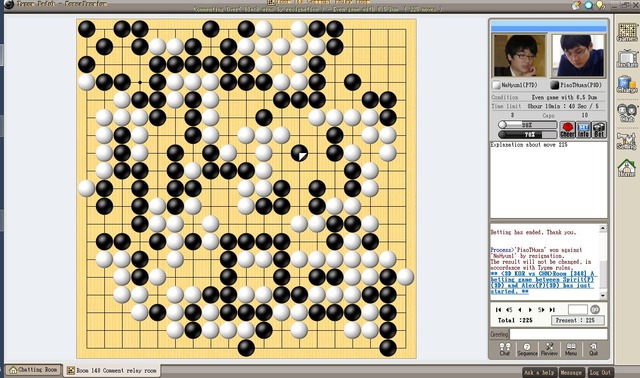The image size is (640, 378).
Task: Click the chat message input field
Action: tap(558, 334)
